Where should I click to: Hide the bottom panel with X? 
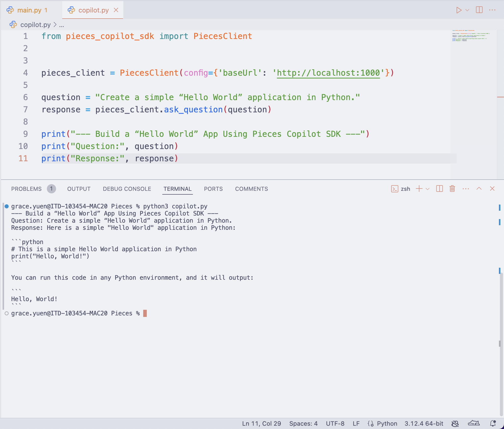click(492, 189)
